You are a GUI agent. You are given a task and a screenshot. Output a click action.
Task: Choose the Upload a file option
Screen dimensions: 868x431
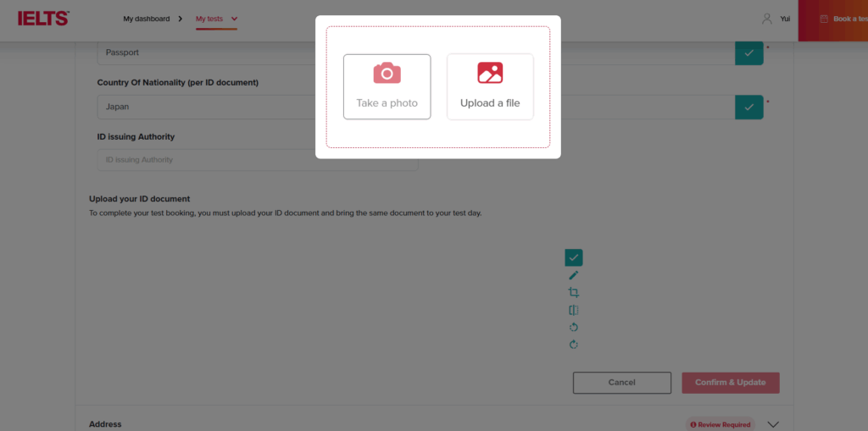[490, 86]
